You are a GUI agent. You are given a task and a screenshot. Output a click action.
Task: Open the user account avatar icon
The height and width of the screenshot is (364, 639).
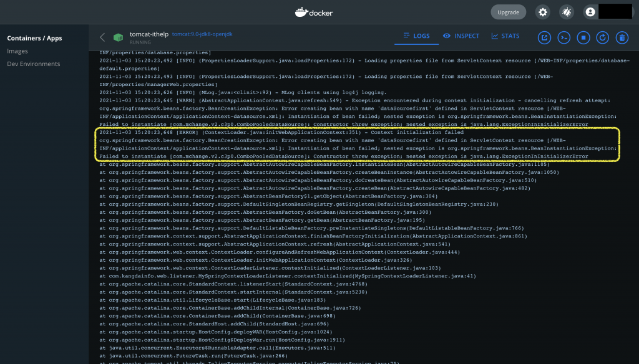[x=590, y=12]
